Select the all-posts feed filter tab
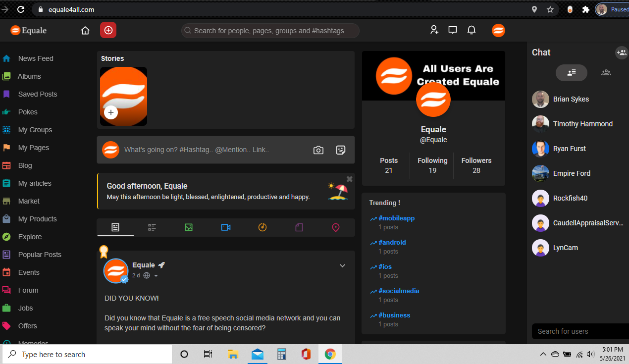The image size is (629, 364). 115,227
